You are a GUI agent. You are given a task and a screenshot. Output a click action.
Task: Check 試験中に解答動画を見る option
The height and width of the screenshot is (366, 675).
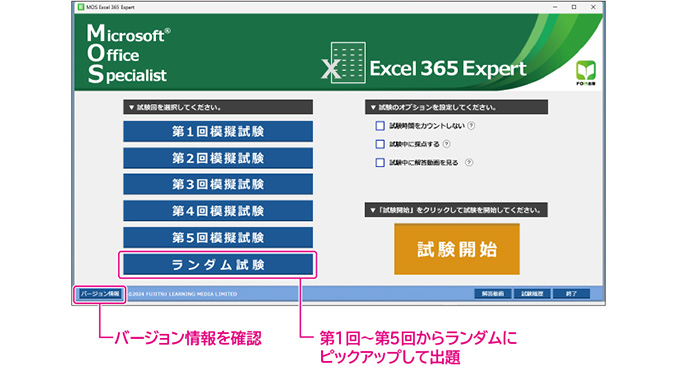[x=380, y=162]
